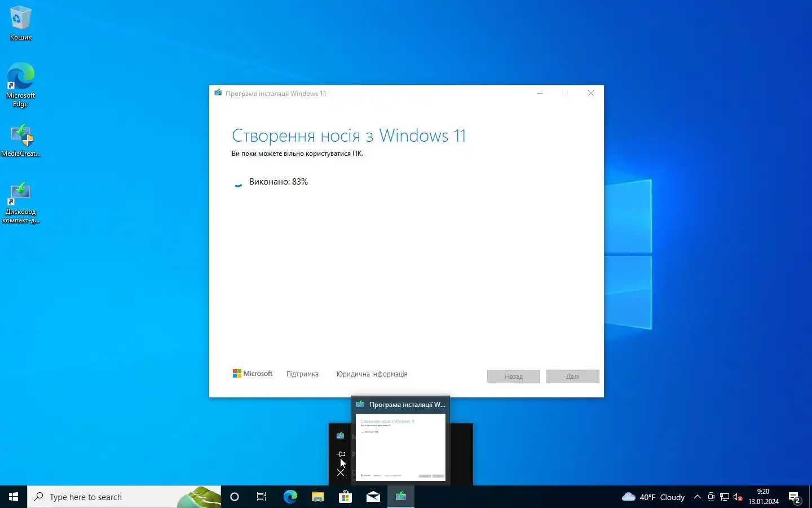
Task: Click the search magnifier icon in the taskbar
Action: tap(39, 497)
